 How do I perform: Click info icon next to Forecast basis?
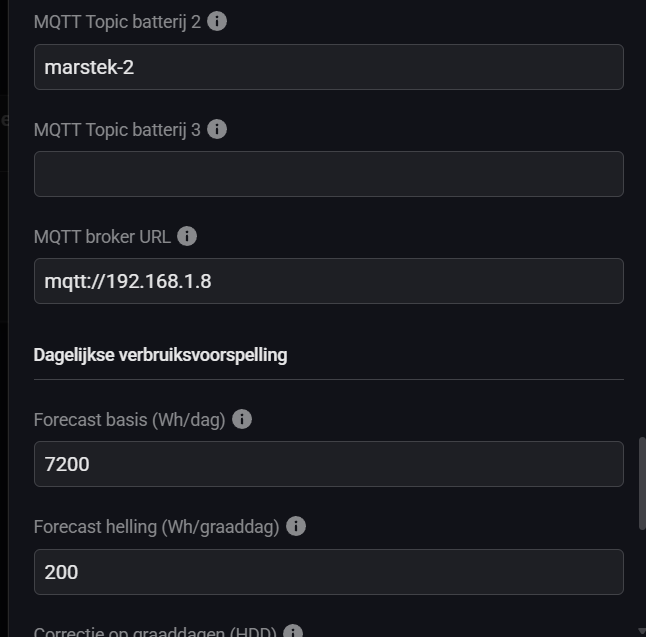tap(242, 419)
